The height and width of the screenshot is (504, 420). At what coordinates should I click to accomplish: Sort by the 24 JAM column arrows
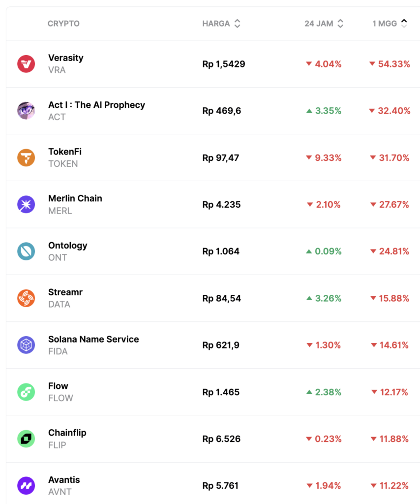pyautogui.click(x=340, y=24)
